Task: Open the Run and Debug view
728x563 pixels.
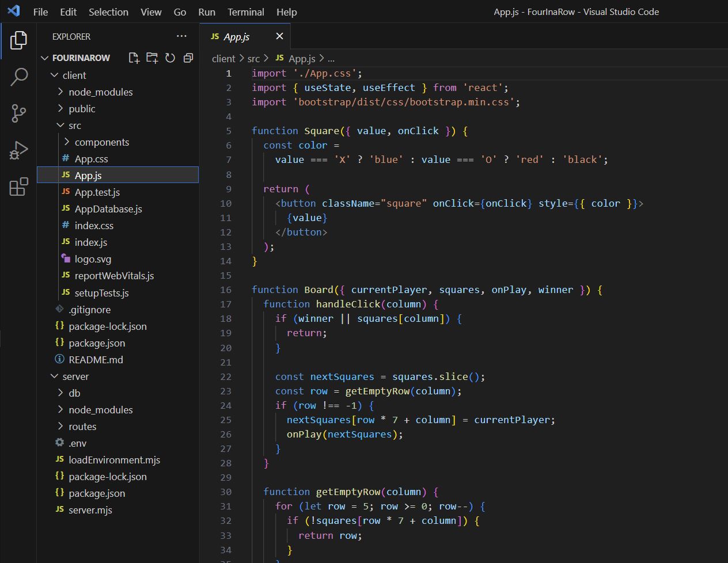Action: (x=19, y=150)
